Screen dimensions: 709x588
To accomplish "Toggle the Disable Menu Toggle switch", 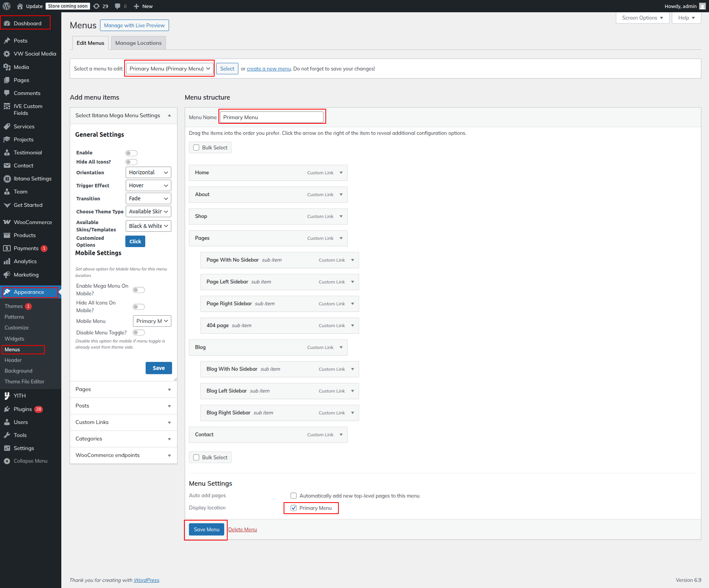I will point(139,332).
